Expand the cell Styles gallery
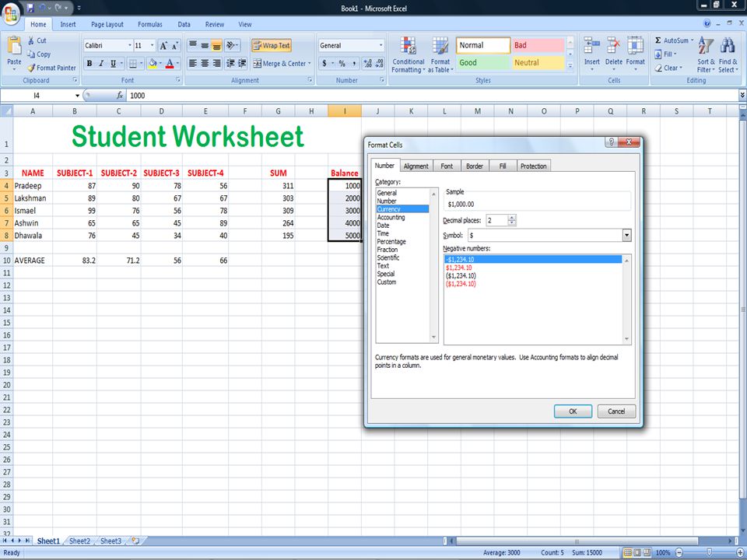 point(570,66)
